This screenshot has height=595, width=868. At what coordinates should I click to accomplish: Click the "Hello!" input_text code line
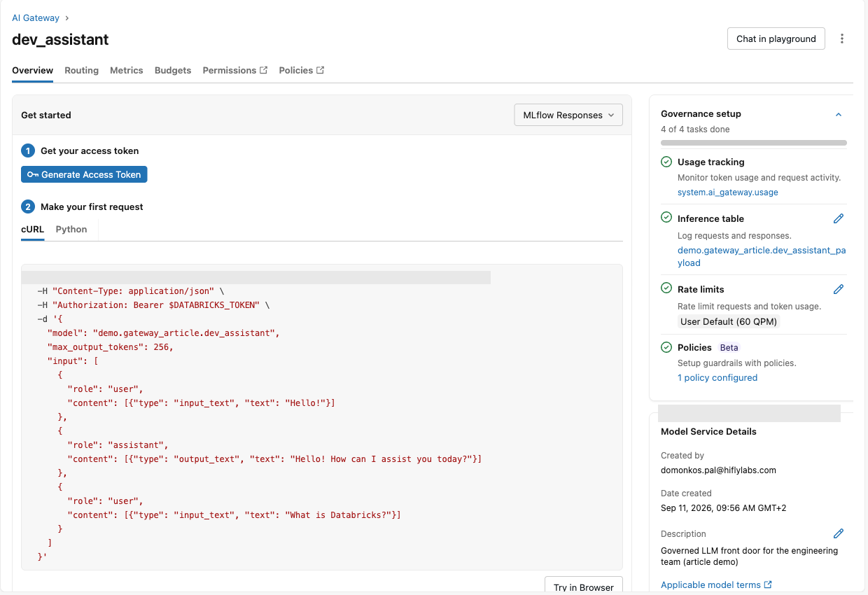201,403
